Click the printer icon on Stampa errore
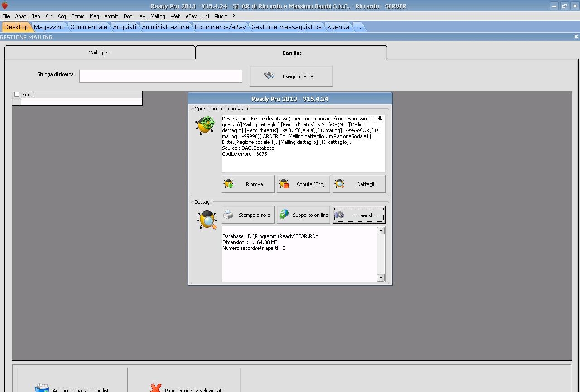The image size is (580, 392). (x=229, y=215)
